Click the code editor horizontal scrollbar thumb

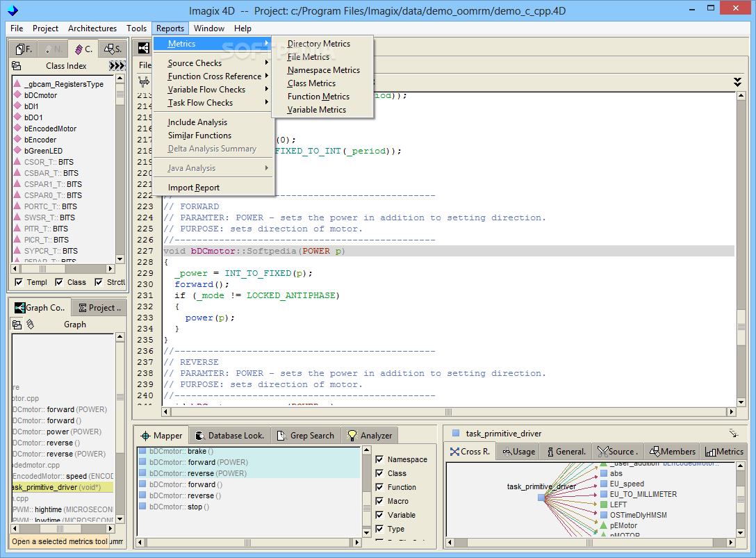pos(448,412)
